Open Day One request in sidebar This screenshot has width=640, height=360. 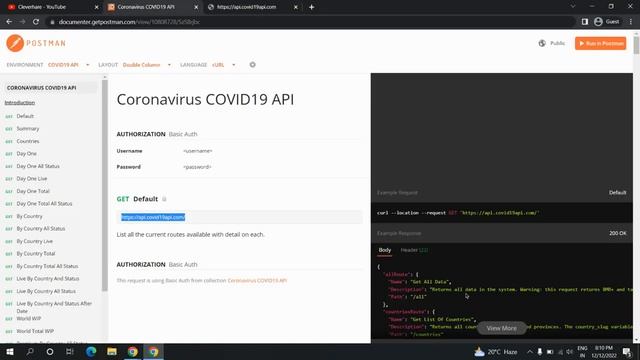click(x=27, y=153)
